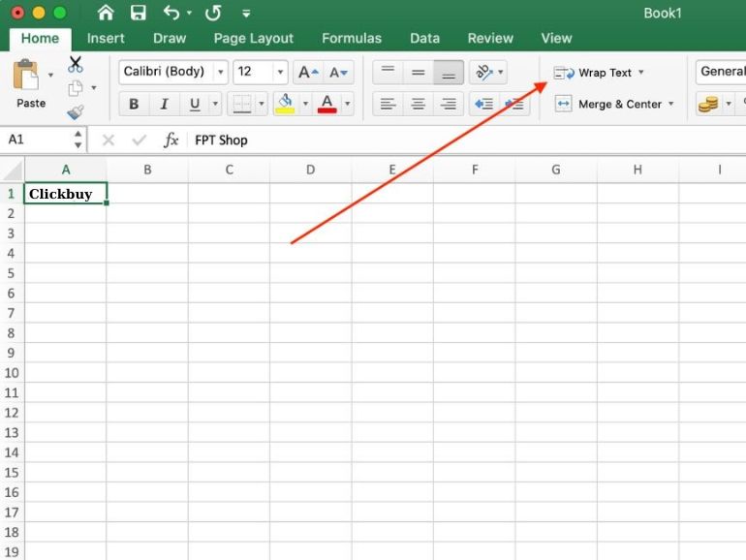Open the Draw tab
This screenshot has width=746, height=560.
coord(170,38)
